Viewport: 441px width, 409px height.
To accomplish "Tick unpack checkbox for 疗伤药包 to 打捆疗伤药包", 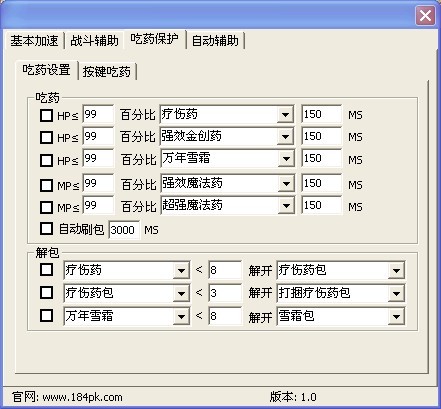I will pyautogui.click(x=46, y=292).
